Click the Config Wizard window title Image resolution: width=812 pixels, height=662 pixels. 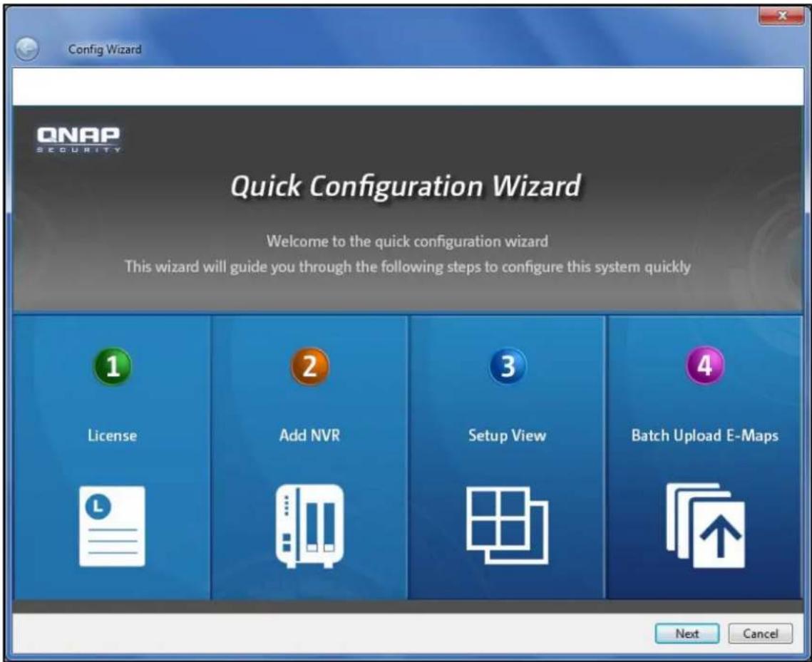point(105,49)
